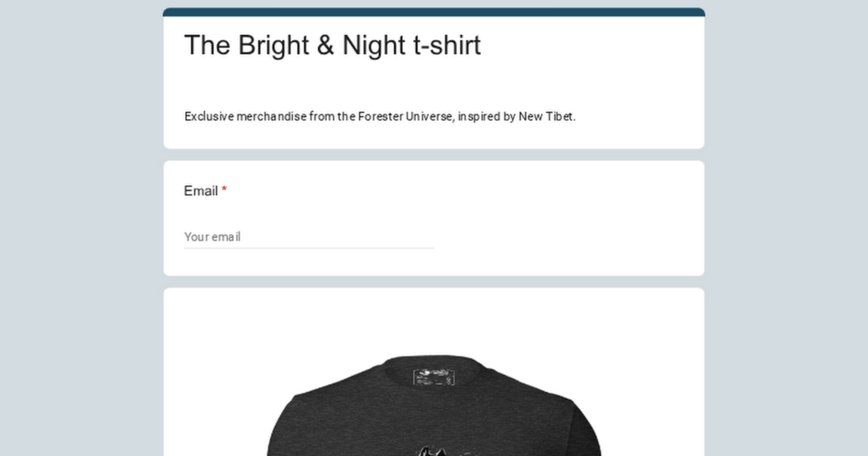This screenshot has height=456, width=868.
Task: Click the neck label tag inside shirt collar
Action: (434, 377)
